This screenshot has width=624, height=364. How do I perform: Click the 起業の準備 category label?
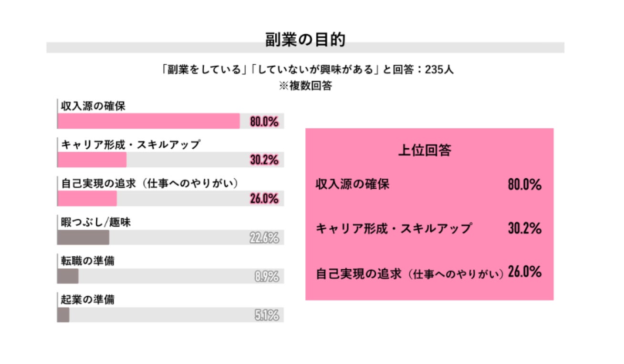point(88,300)
